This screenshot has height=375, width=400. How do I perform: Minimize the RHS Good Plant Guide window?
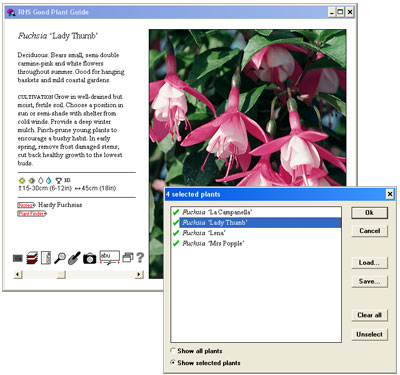point(332,12)
